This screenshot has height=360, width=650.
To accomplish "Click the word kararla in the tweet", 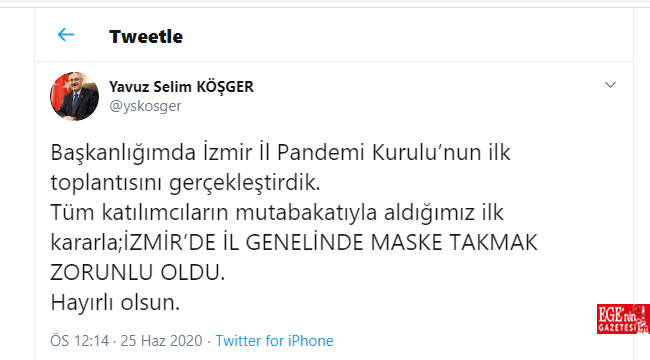I will (x=85, y=243).
